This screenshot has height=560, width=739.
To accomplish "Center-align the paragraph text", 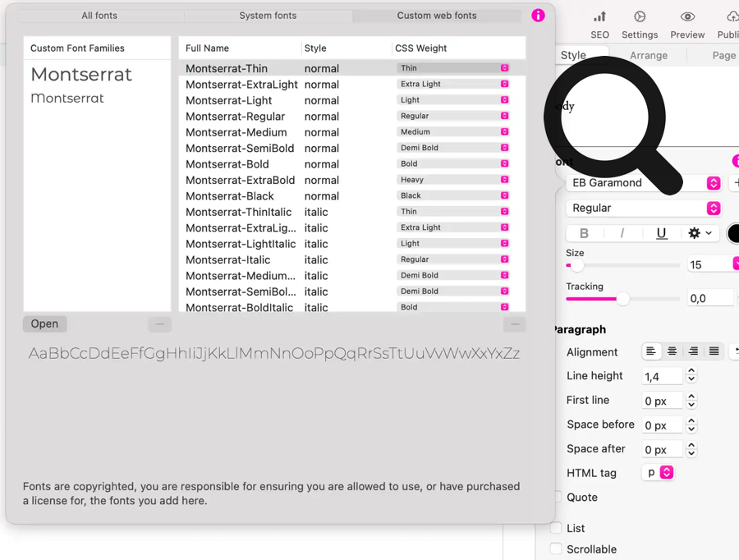I will point(672,351).
